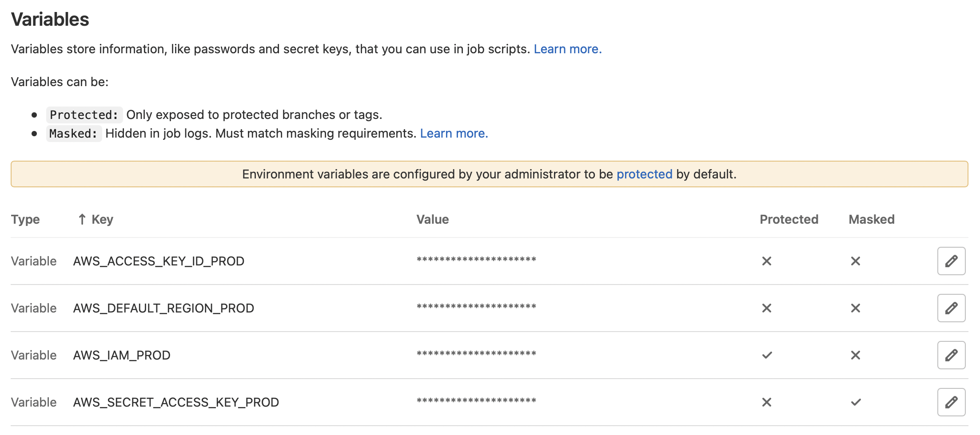Follow the protected link in the banner
980x435 pixels.
coord(644,174)
